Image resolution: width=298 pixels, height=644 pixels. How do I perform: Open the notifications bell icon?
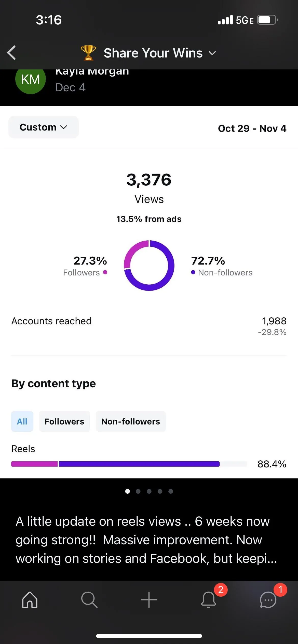click(x=209, y=599)
